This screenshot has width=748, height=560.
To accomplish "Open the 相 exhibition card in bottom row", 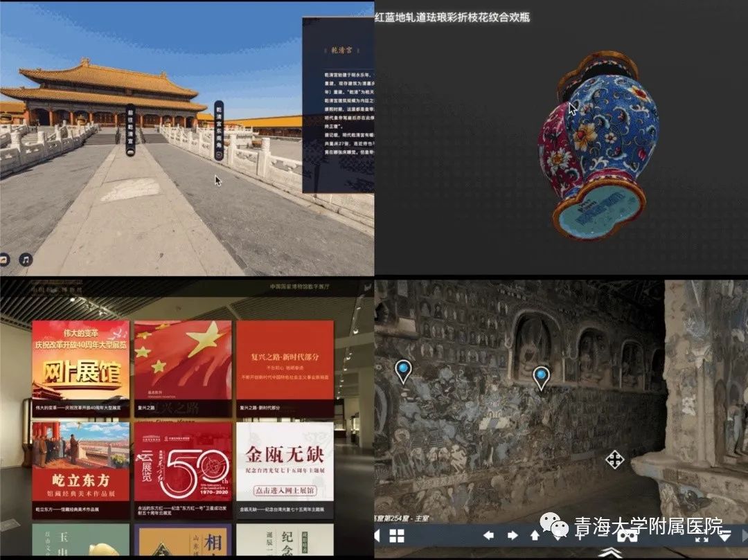I will (x=183, y=539).
